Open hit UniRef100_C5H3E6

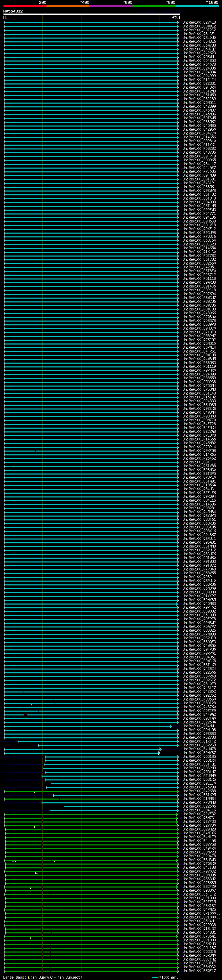point(199,41)
